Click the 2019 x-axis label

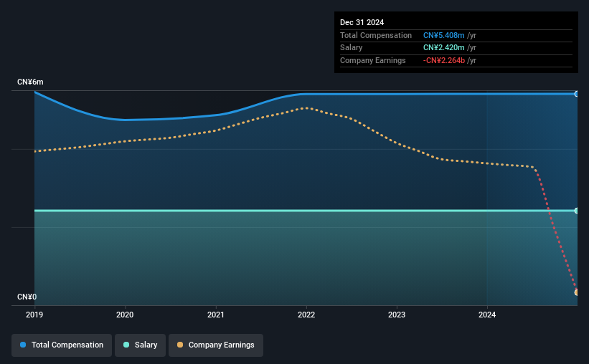point(34,315)
